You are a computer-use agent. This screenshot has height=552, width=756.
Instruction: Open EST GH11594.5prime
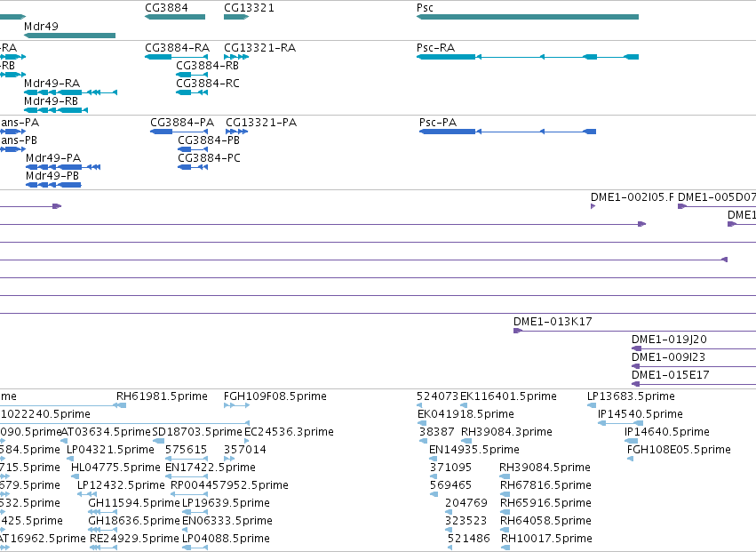point(134,504)
